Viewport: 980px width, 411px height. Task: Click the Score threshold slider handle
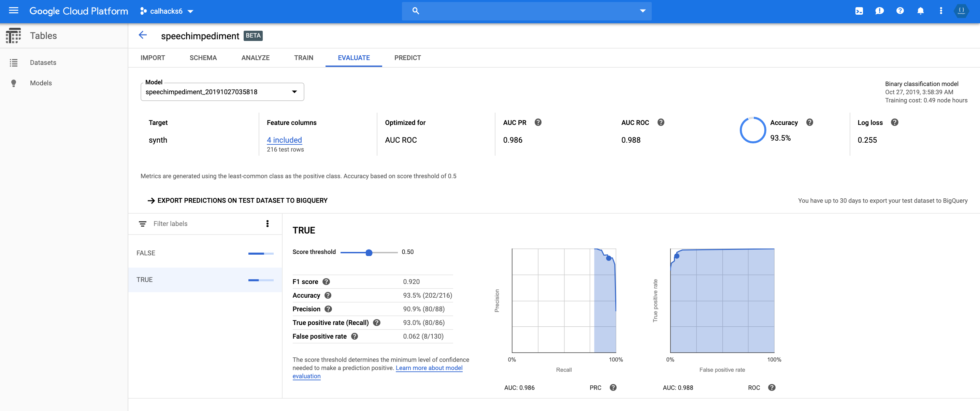pyautogui.click(x=369, y=252)
